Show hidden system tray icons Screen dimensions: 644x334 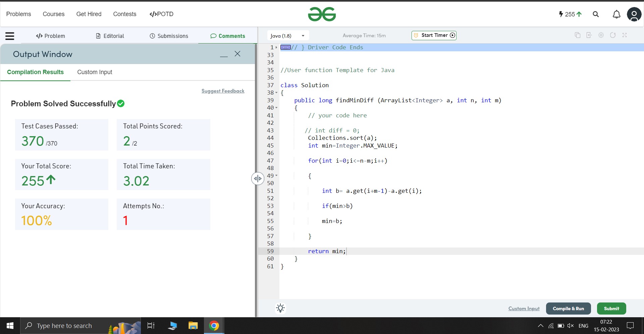[541, 326]
